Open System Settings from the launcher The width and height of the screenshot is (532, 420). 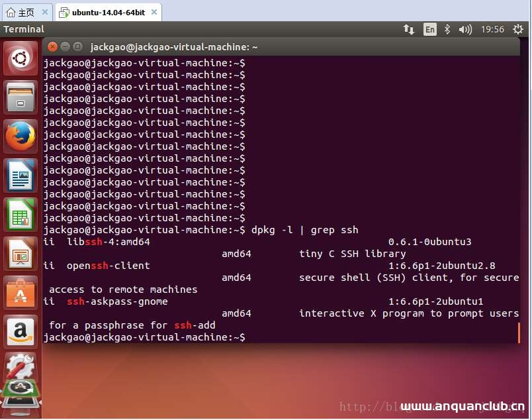pyautogui.click(x=20, y=366)
